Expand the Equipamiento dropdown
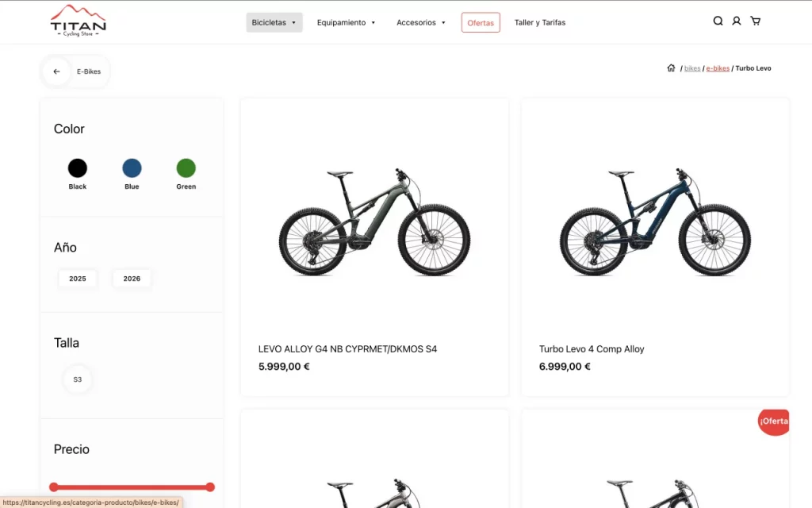The image size is (812, 508). click(346, 22)
